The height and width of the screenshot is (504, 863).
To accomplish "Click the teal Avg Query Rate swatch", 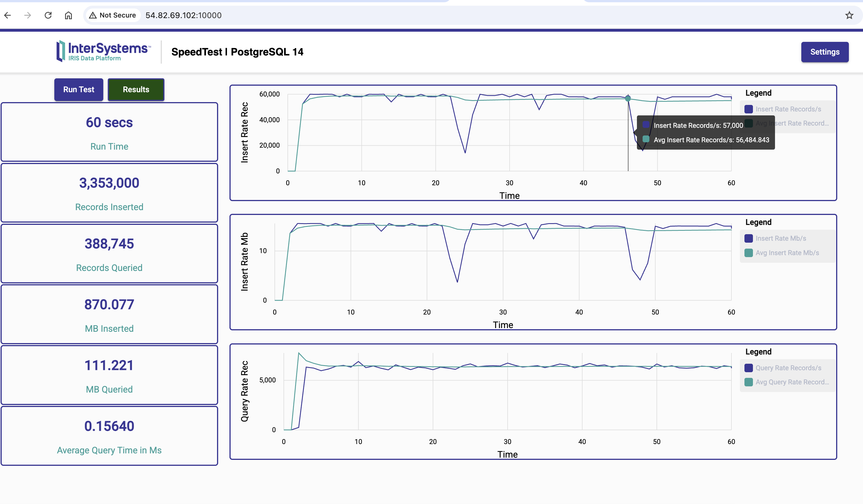I will [x=748, y=382].
